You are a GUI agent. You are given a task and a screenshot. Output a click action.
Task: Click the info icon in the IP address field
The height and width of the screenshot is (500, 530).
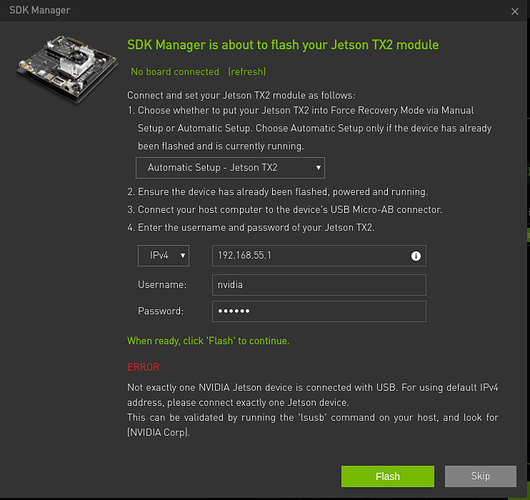tap(416, 256)
